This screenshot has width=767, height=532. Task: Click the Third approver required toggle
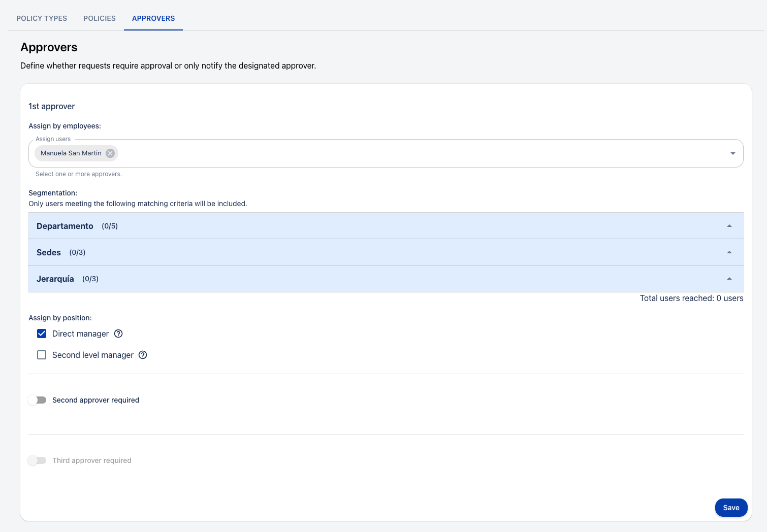tap(37, 460)
